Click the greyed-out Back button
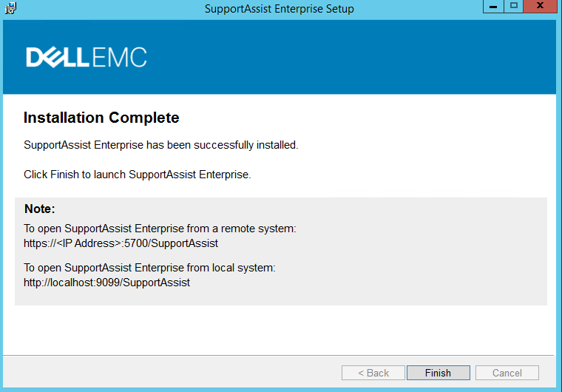Screen dimensions: 562x392 click(x=373, y=373)
